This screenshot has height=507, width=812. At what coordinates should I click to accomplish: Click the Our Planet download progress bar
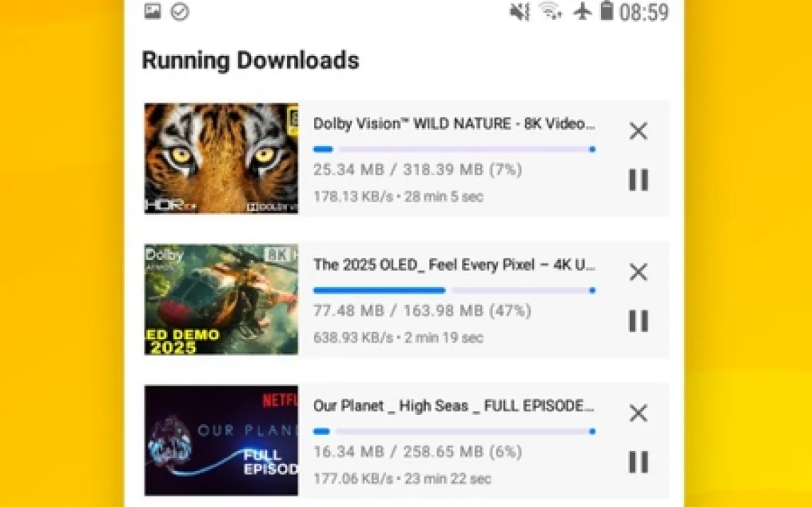[x=454, y=431]
